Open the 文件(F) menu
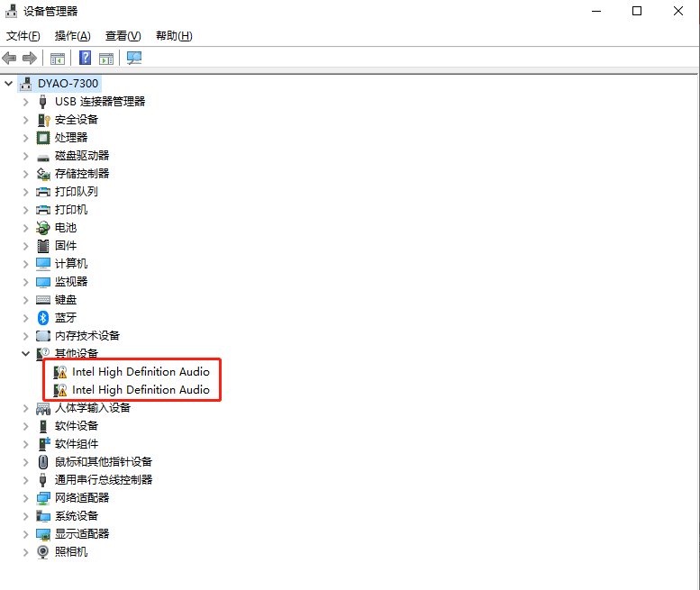Screen dimensions: 700x590 tap(23, 36)
